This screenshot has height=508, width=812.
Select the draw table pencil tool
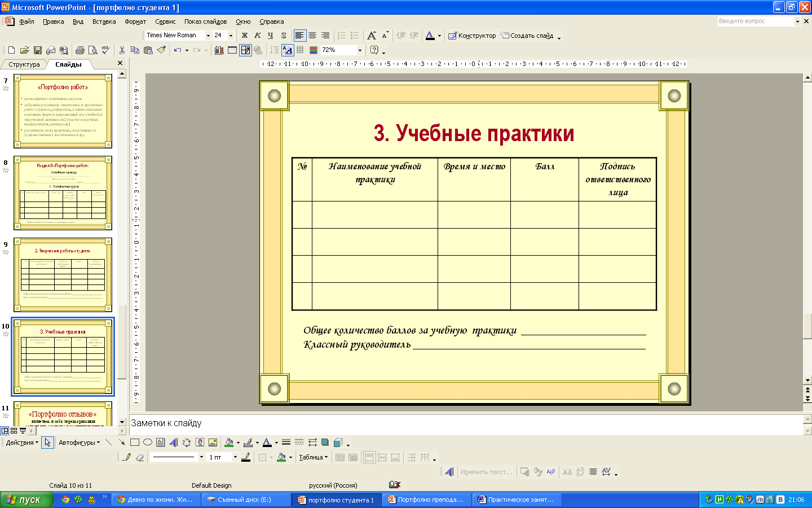127,457
